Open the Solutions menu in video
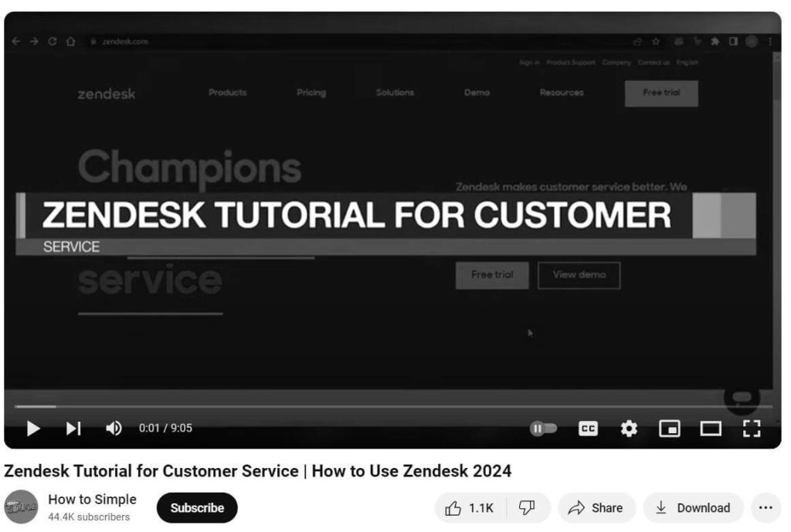The width and height of the screenshot is (791, 532). click(395, 93)
